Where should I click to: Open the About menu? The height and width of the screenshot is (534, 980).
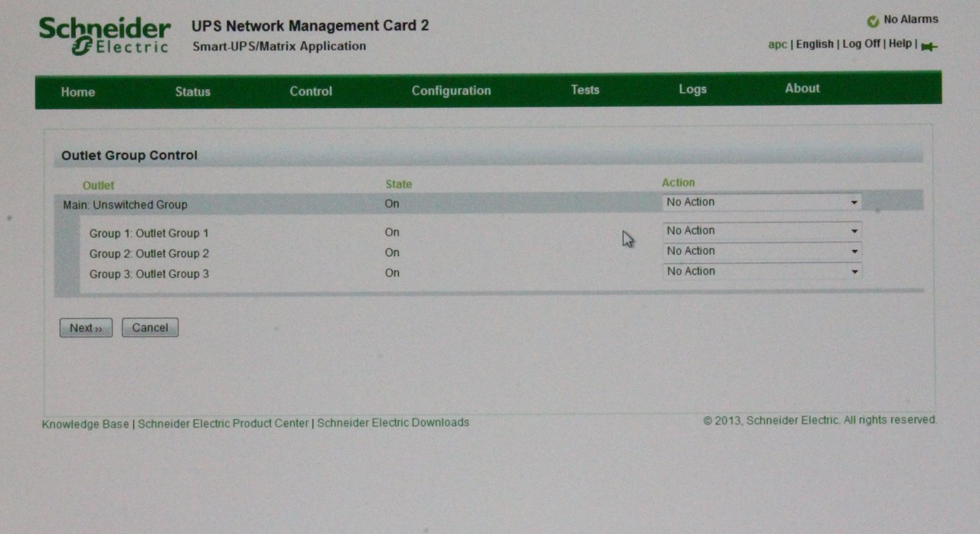tap(802, 88)
